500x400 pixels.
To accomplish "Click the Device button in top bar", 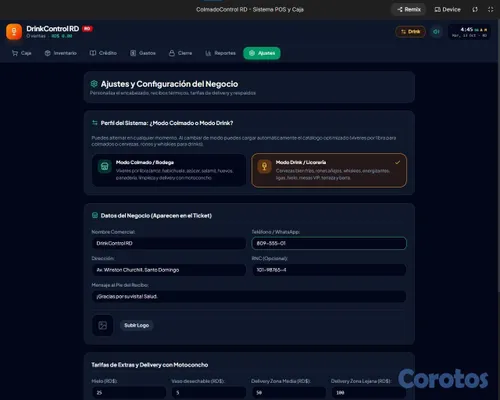I will click(x=447, y=9).
